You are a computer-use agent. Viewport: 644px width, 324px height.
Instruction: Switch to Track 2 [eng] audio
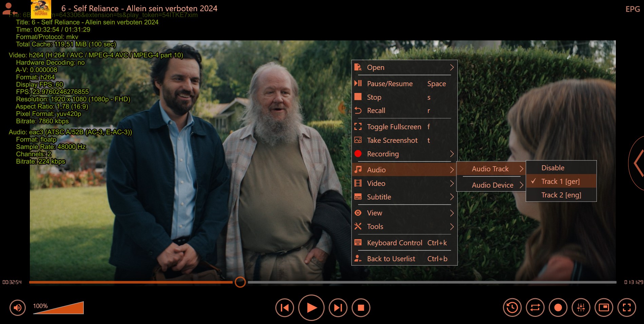click(561, 195)
